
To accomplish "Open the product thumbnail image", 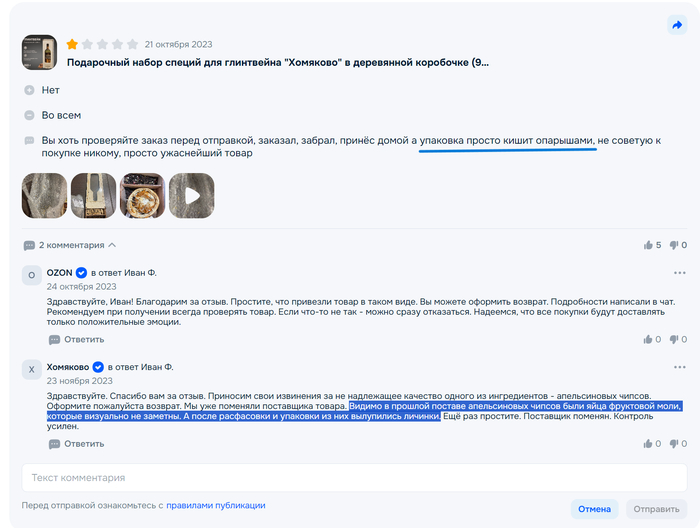I will click(39, 52).
